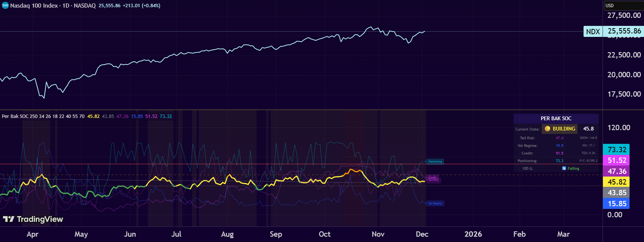Viewport: 644px width, 242px height.
Task: Select the Positioning line label tag
Action: tap(435, 162)
